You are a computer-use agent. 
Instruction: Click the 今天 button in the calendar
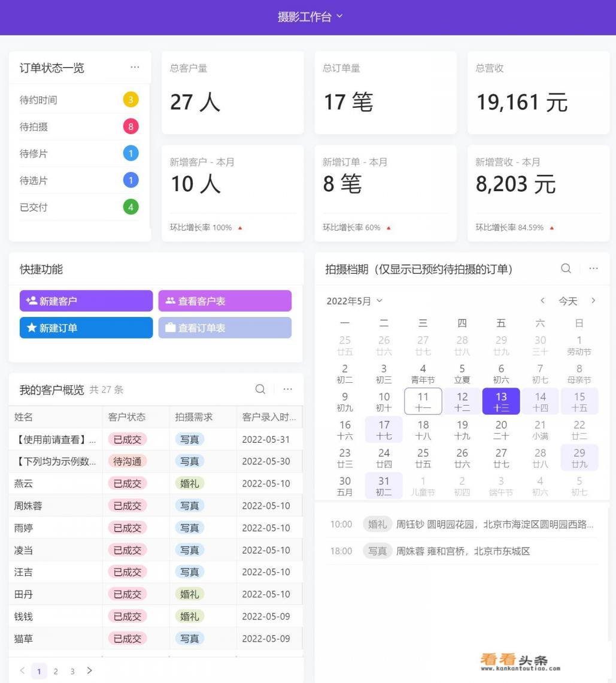pyautogui.click(x=568, y=301)
